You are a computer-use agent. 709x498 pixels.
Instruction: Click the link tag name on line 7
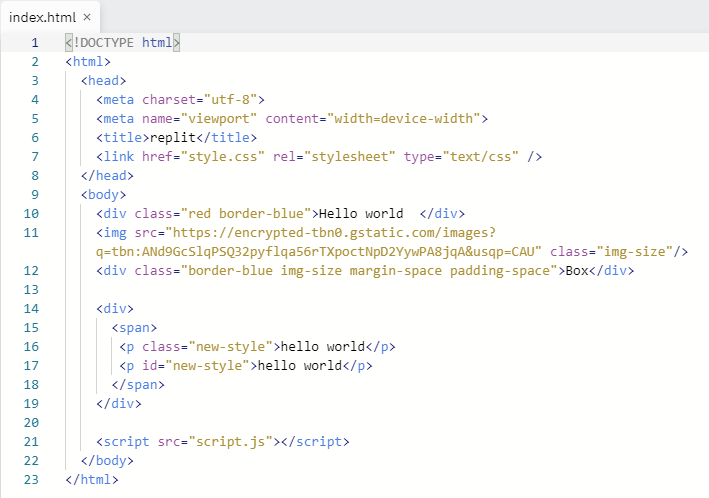tap(119, 157)
